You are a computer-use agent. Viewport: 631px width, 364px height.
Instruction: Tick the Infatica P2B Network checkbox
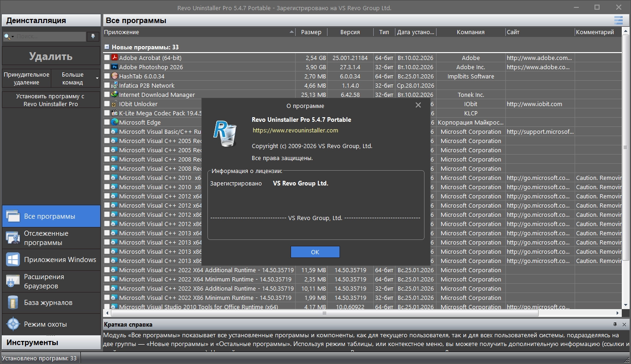coord(107,85)
